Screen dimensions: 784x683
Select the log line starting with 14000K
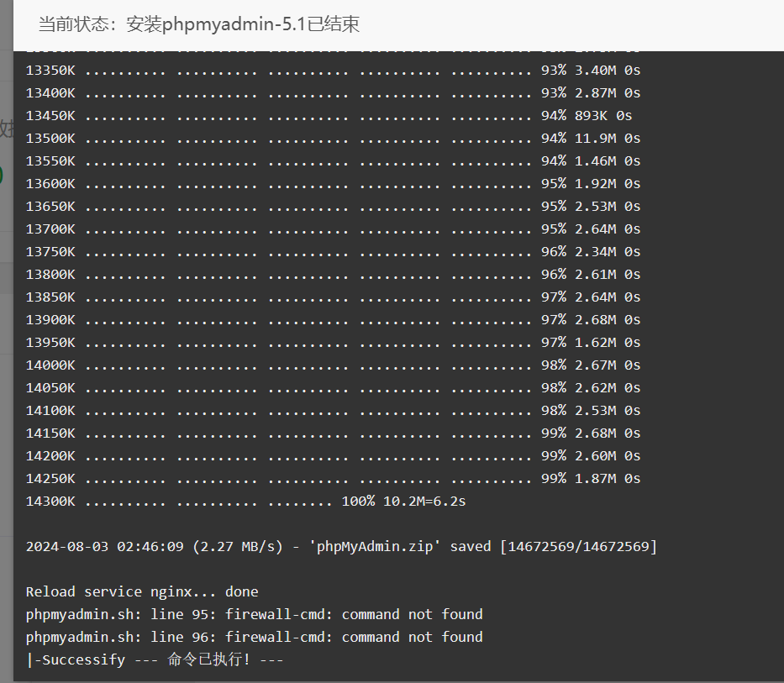point(333,365)
